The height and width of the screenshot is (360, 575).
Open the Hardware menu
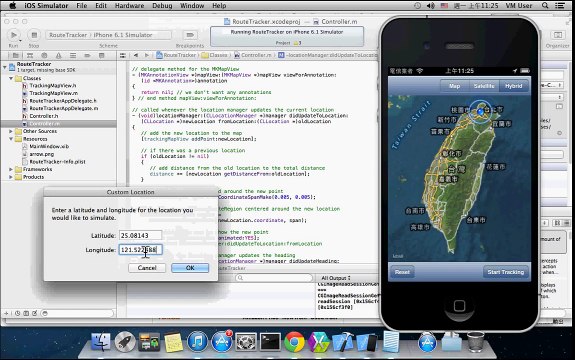point(129,5)
